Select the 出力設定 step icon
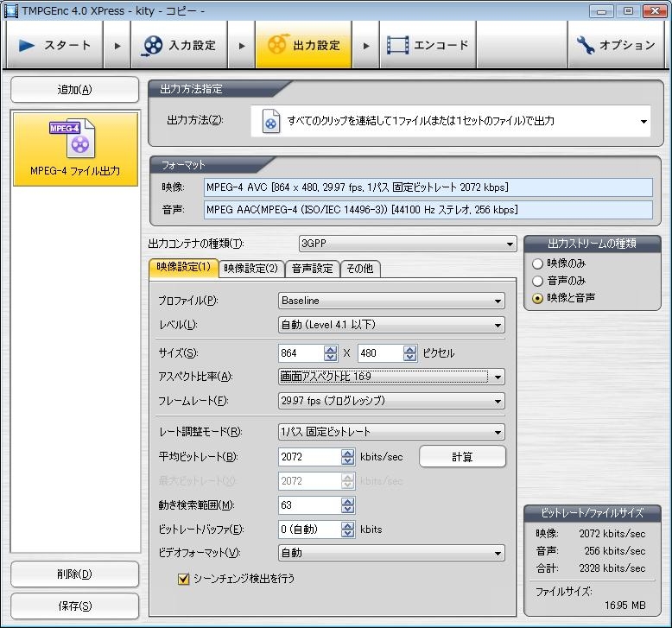This screenshot has width=672, height=628. click(278, 46)
